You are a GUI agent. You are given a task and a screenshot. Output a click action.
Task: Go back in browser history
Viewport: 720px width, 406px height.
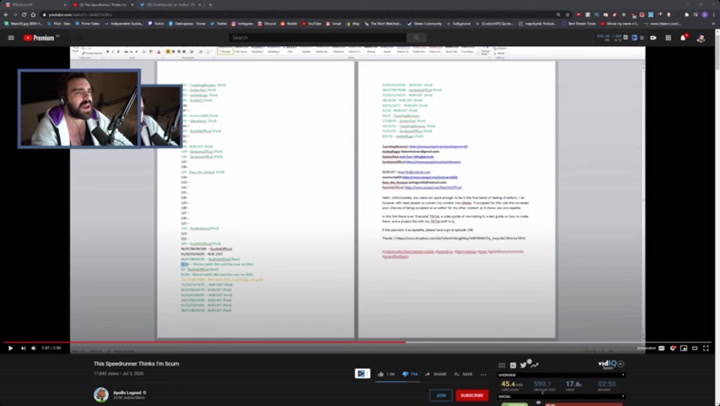tap(6, 15)
